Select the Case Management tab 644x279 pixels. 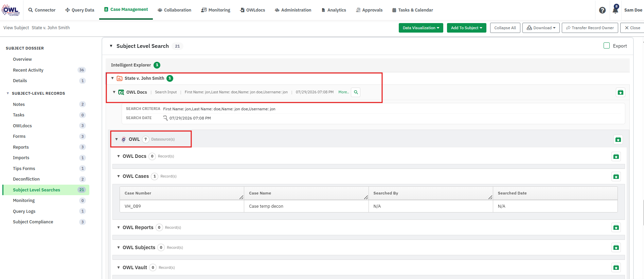click(126, 10)
